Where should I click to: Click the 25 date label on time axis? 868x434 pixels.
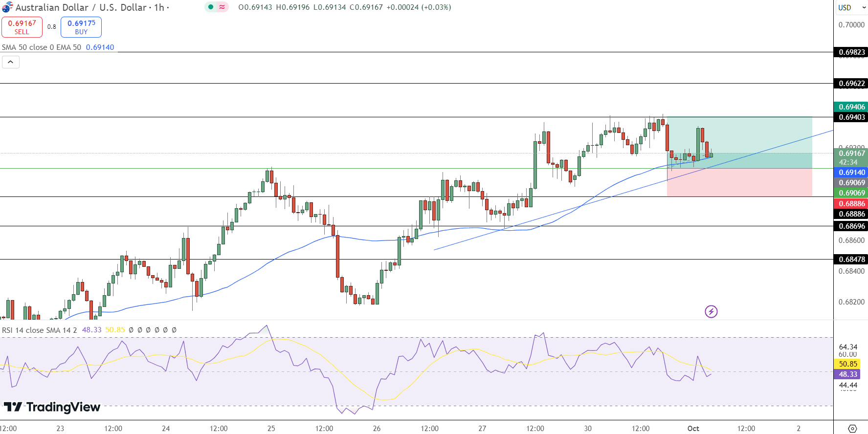click(x=271, y=428)
